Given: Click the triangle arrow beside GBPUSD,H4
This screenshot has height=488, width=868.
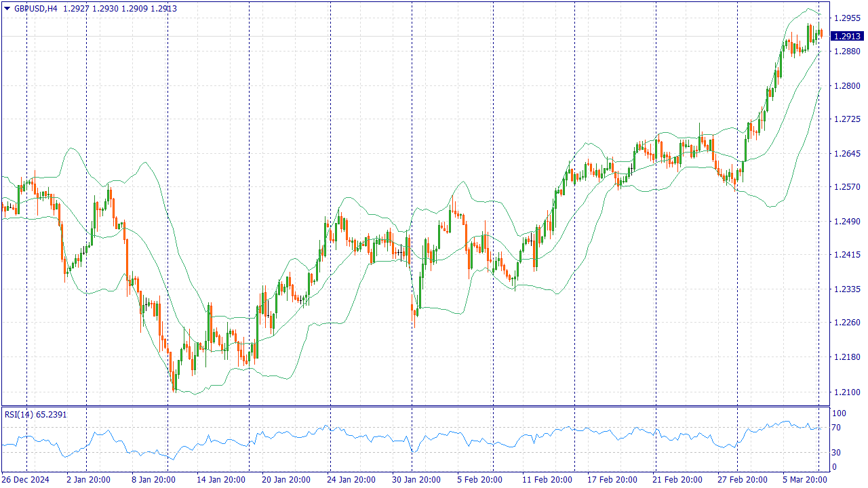Looking at the screenshot, I should point(7,9).
